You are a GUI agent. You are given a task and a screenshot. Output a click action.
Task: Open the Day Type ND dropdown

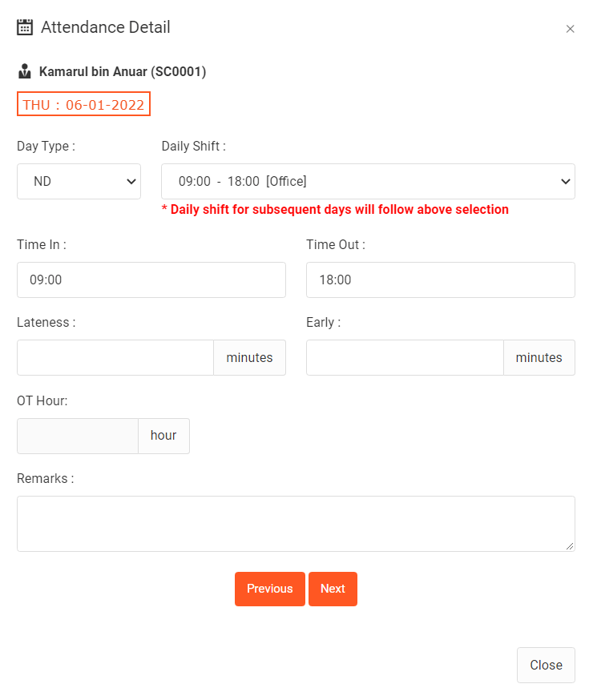[x=79, y=181]
